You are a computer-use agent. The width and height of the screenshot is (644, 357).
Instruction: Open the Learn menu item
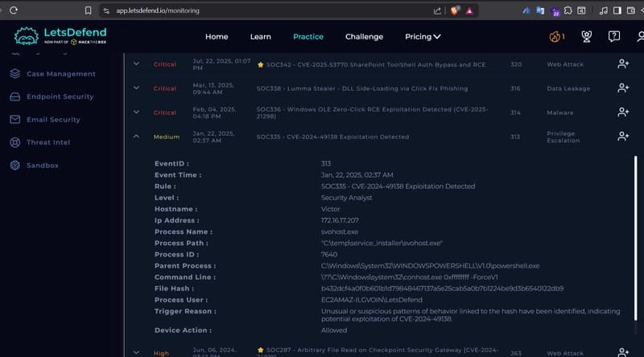pos(260,36)
